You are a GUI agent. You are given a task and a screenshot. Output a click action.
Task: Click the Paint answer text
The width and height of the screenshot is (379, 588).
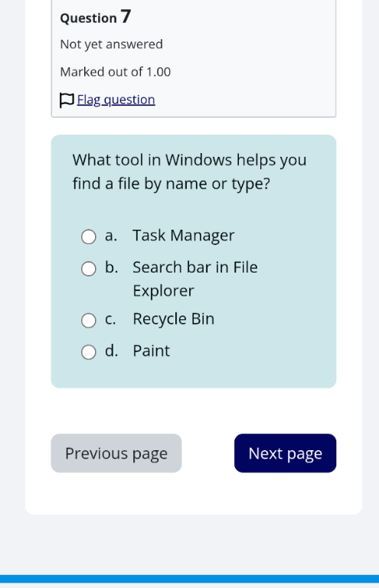[151, 351]
